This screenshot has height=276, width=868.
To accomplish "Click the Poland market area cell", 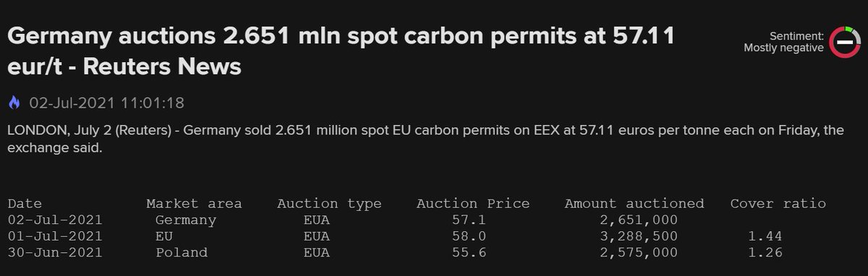I will coord(182,252).
